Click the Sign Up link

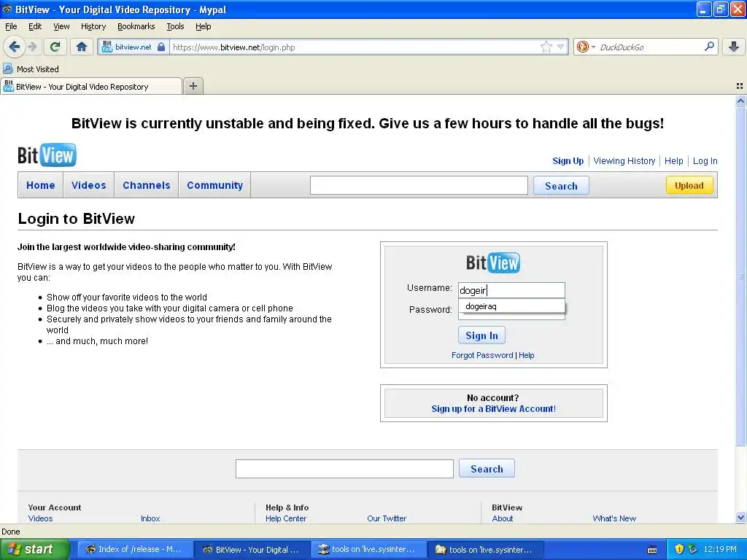pos(568,161)
